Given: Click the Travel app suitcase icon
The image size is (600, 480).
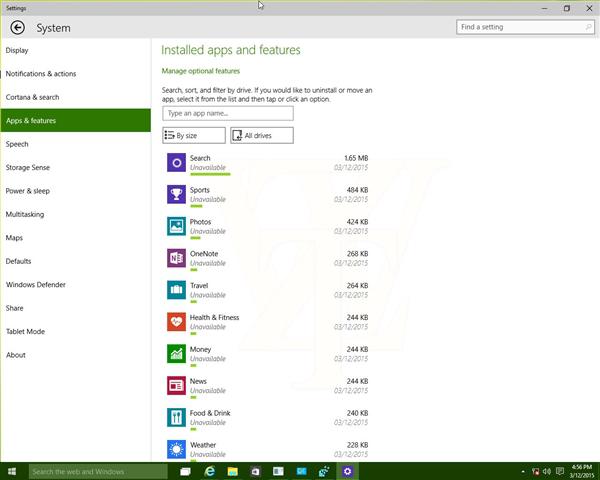Looking at the screenshot, I should point(175,290).
